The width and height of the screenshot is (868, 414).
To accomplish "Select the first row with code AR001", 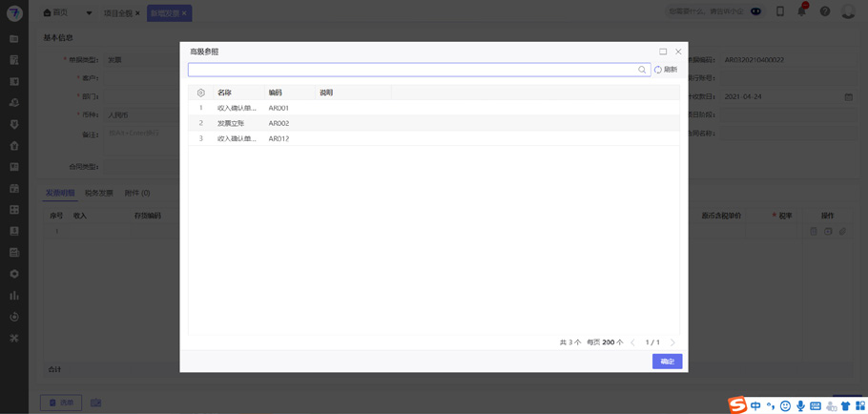I will [x=278, y=108].
